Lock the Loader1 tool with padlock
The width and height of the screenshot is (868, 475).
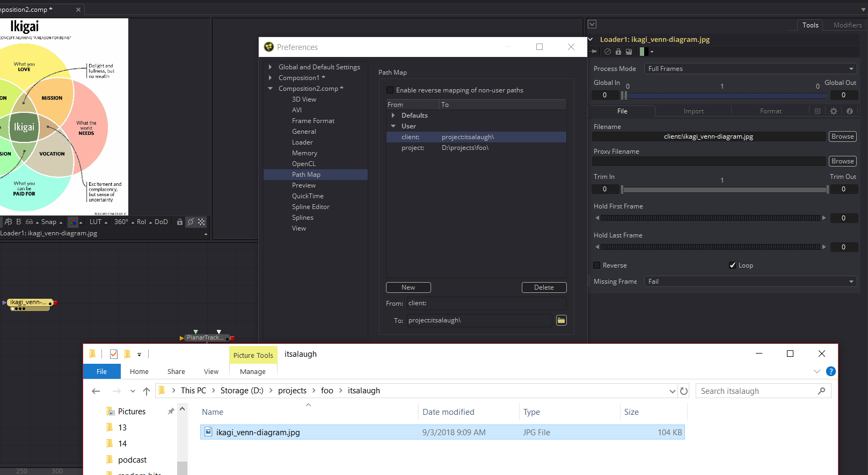click(x=618, y=52)
